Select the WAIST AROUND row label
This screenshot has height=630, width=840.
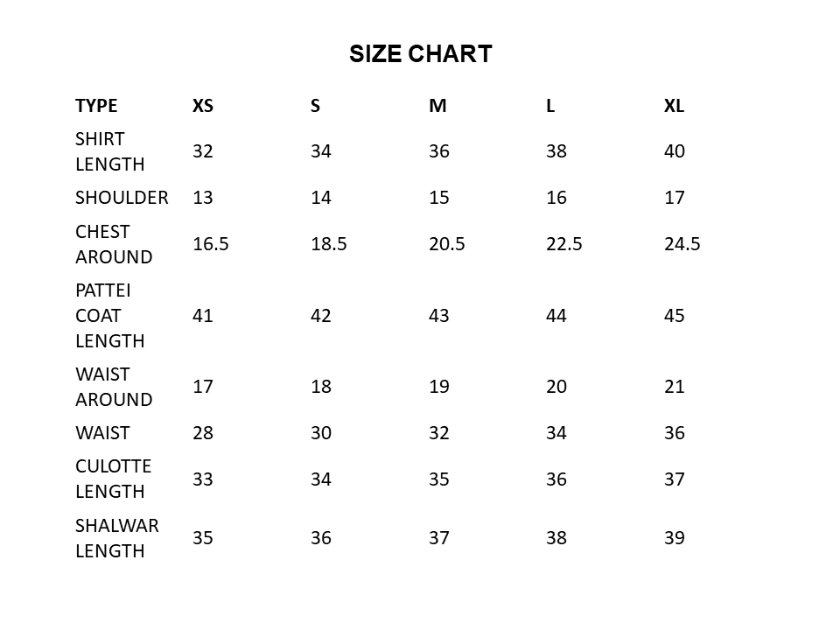[114, 387]
